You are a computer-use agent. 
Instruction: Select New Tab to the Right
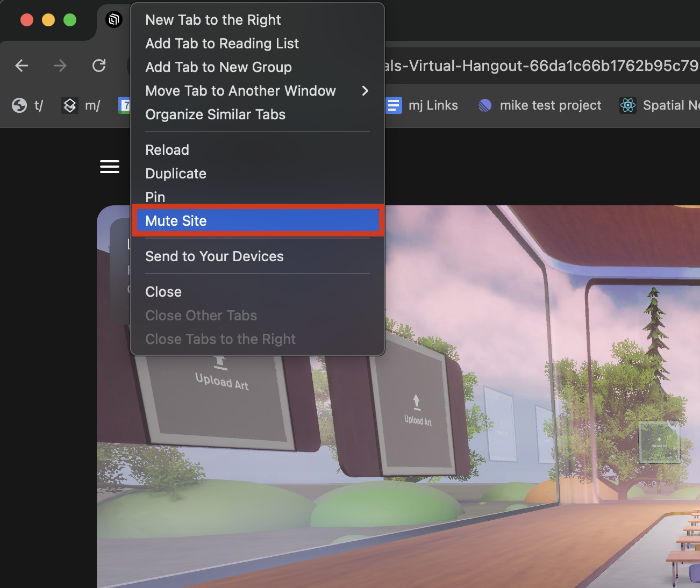click(213, 20)
